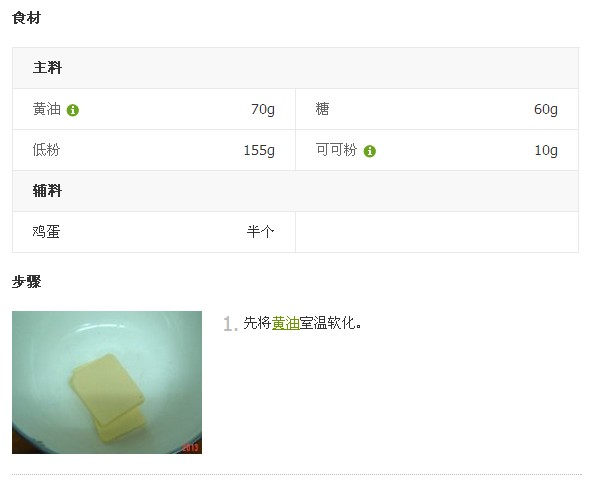
Task: Click the 低粉 ingredient name
Action: coord(46,150)
